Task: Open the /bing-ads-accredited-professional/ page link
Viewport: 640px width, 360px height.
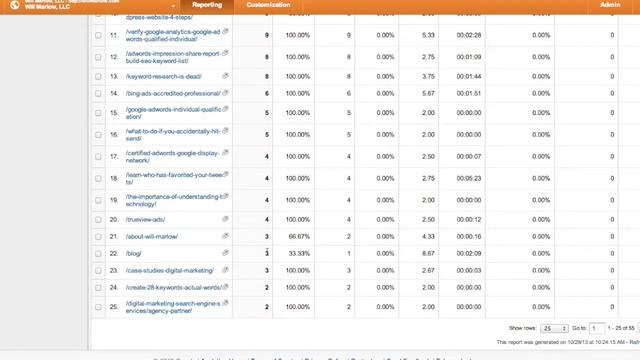Action: (173, 93)
